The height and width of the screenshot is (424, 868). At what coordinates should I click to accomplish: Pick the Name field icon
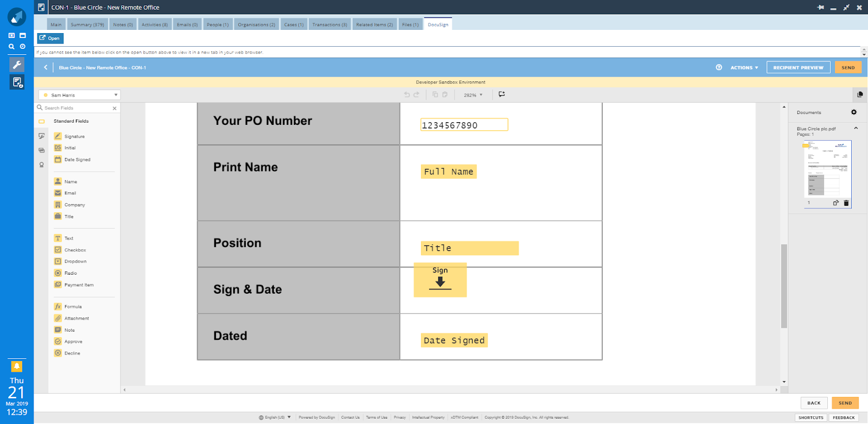[x=58, y=181]
